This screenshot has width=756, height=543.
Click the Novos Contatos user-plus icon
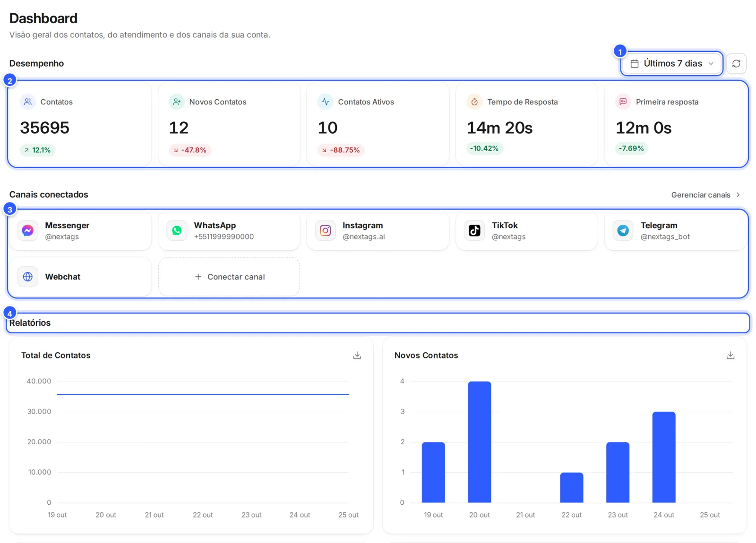coord(177,102)
